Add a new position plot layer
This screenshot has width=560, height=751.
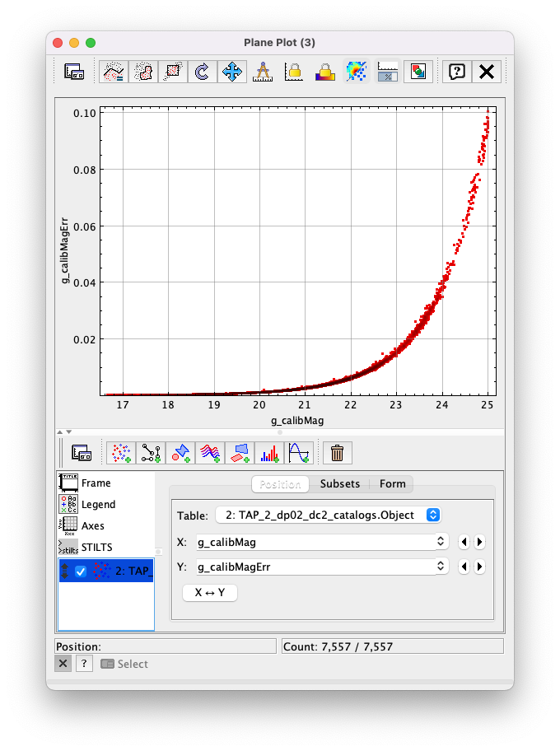(x=121, y=453)
